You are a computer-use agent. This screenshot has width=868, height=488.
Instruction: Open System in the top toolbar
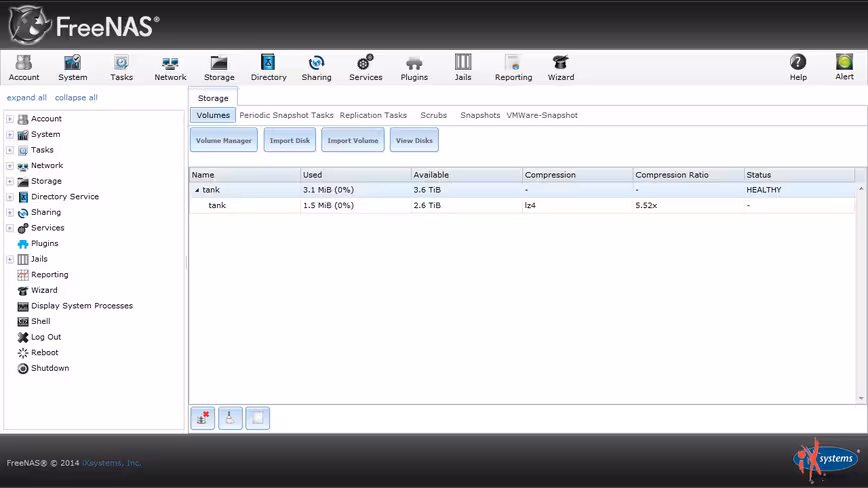(x=73, y=68)
